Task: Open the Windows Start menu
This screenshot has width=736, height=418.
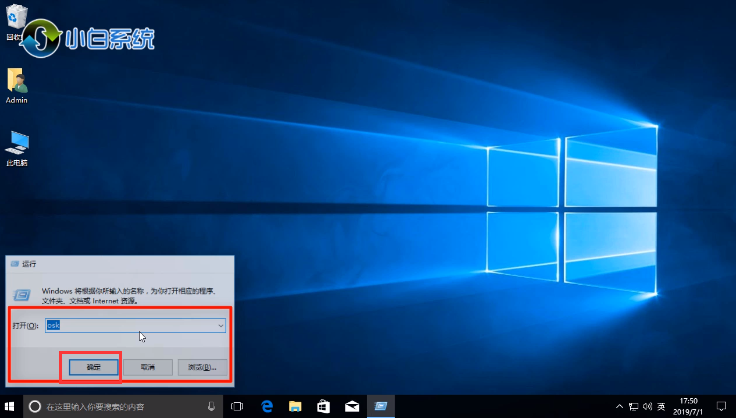Action: pyautogui.click(x=9, y=407)
